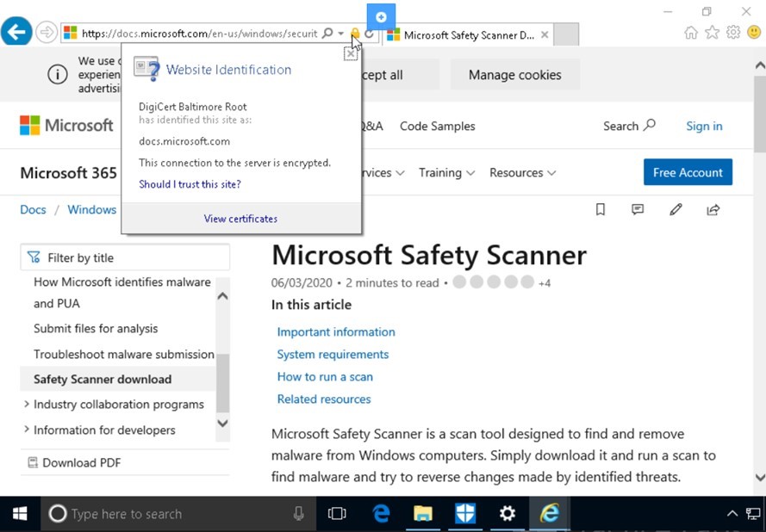Screen dimensions: 766x532
Task: Click the Cortana microphone icon
Action: pos(298,513)
